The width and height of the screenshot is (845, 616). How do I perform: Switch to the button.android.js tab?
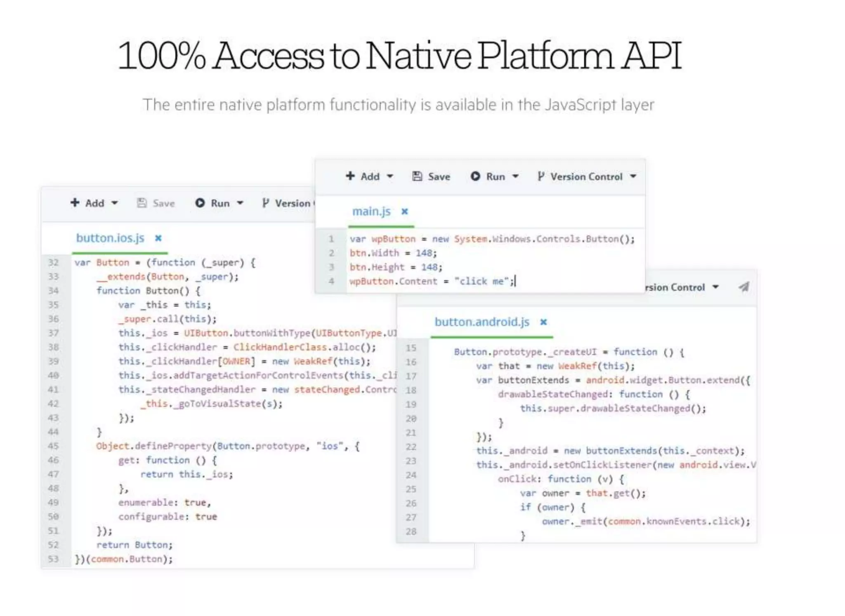(x=482, y=322)
